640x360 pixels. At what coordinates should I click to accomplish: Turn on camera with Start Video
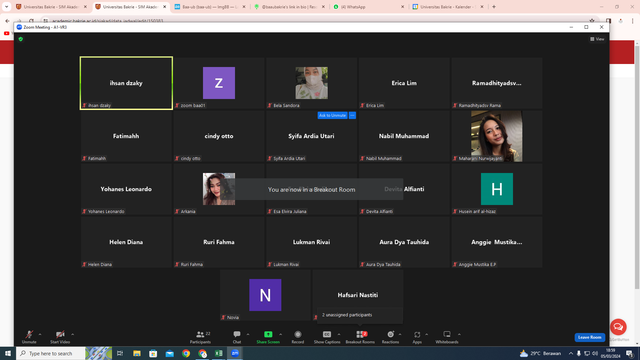[x=60, y=337]
